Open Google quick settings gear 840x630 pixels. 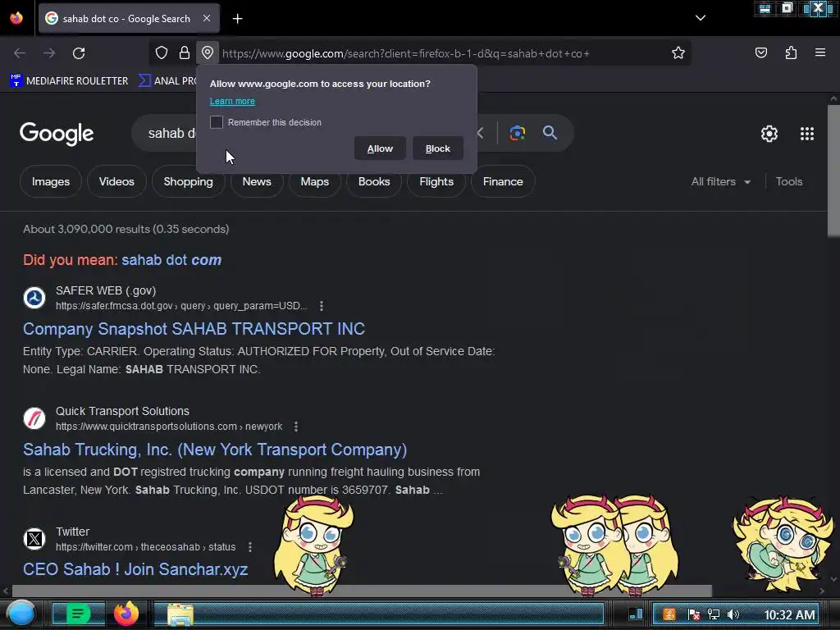(x=769, y=134)
